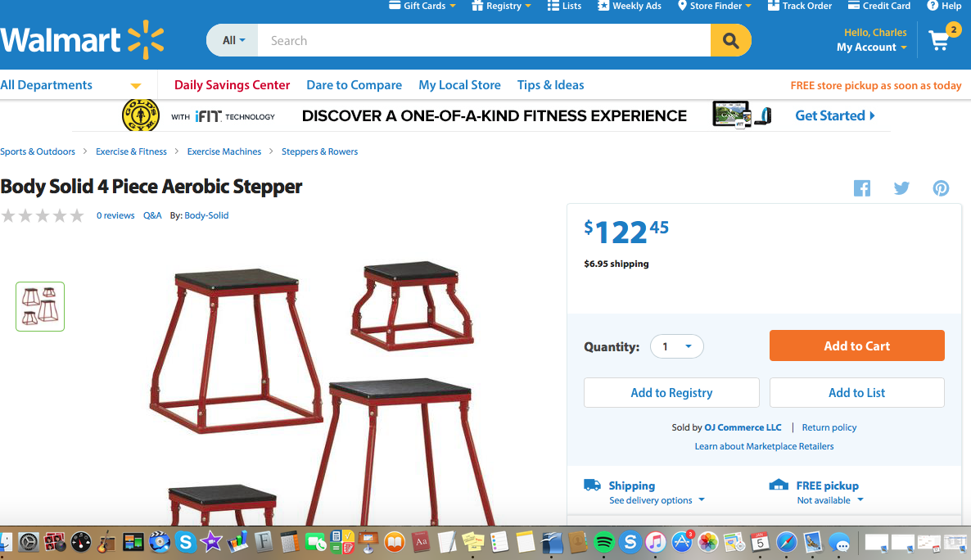Expand See delivery options under Shipping
The width and height of the screenshot is (971, 560).
657,500
